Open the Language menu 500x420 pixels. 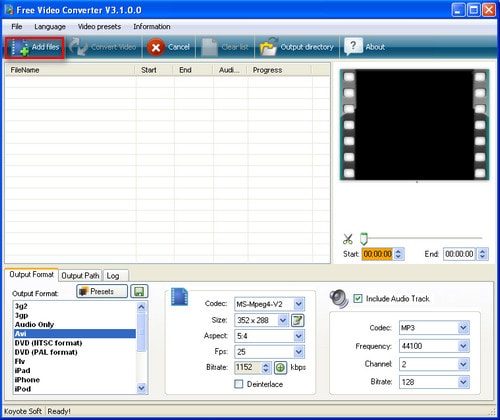pos(50,27)
